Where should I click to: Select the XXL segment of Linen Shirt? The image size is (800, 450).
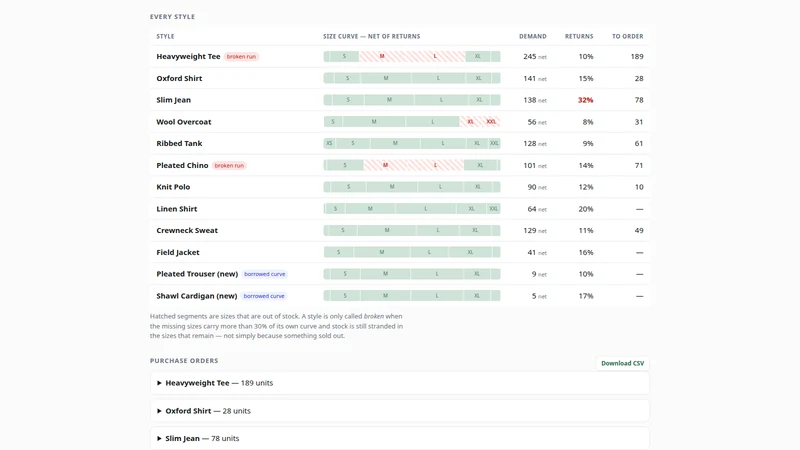tap(493, 209)
